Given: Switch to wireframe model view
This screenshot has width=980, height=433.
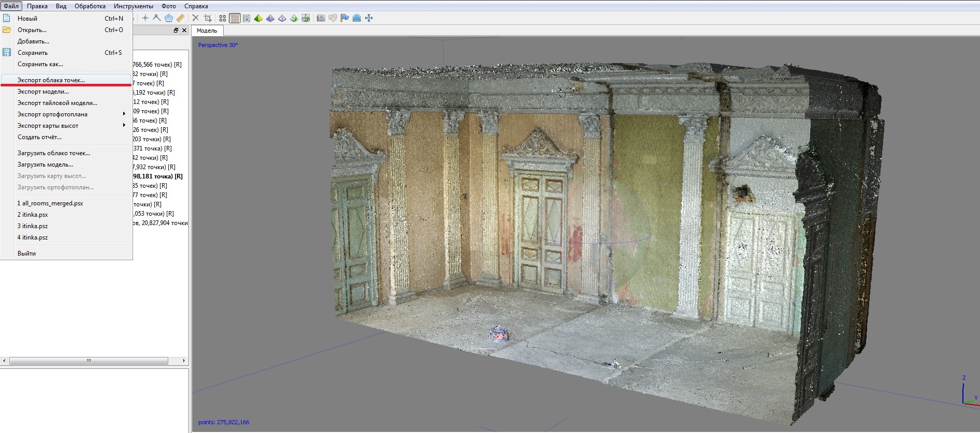Looking at the screenshot, I should coord(282,18).
